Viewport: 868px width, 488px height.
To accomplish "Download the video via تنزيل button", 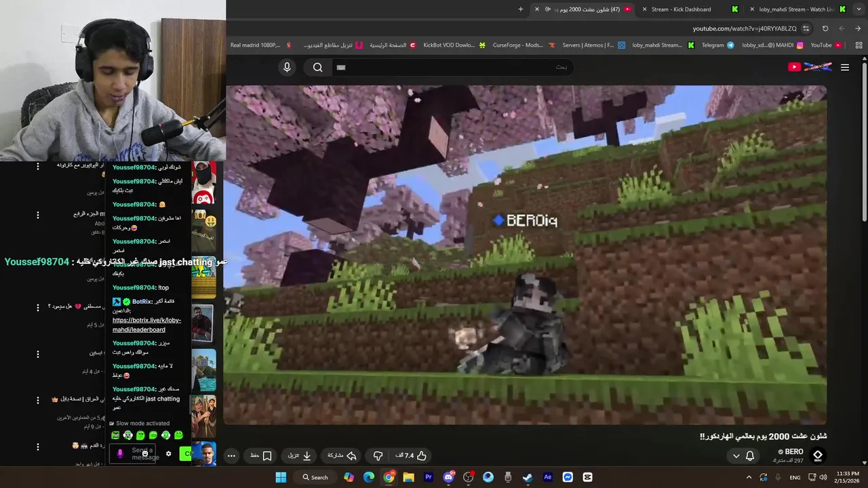I will click(299, 455).
